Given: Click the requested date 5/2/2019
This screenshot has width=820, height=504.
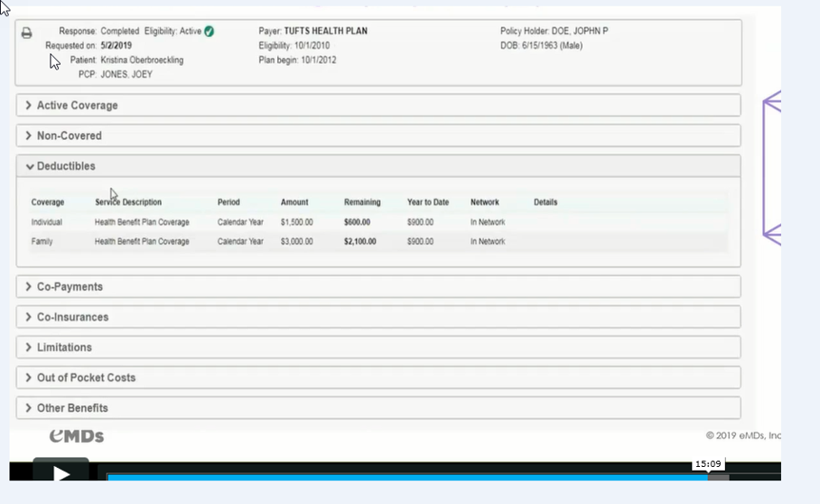Looking at the screenshot, I should tap(116, 45).
